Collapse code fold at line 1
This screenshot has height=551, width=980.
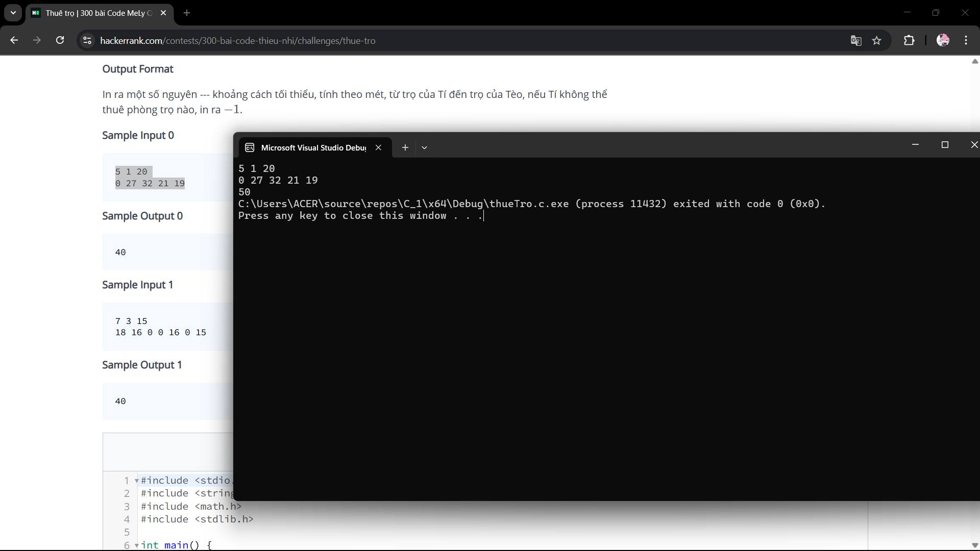(137, 481)
